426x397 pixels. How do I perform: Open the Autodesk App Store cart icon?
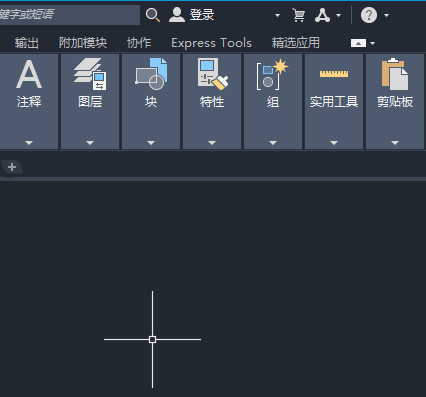pyautogui.click(x=299, y=15)
